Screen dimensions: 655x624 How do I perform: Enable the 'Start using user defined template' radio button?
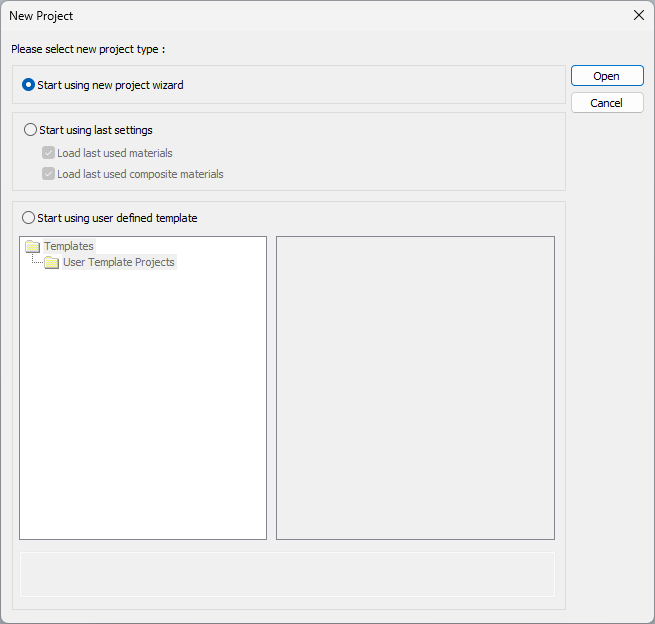[x=29, y=218]
